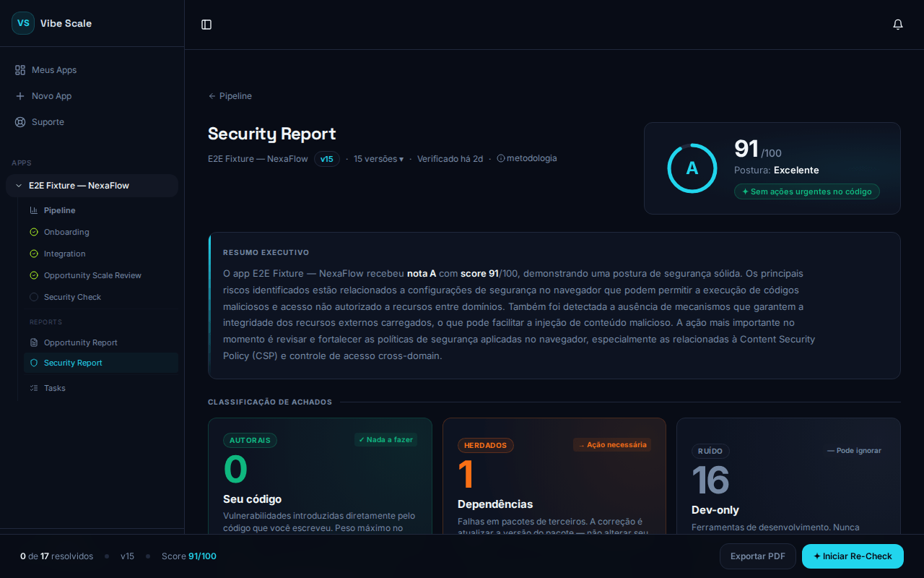This screenshot has width=924, height=578.
Task: Click the Security Report page heading
Action: point(272,134)
